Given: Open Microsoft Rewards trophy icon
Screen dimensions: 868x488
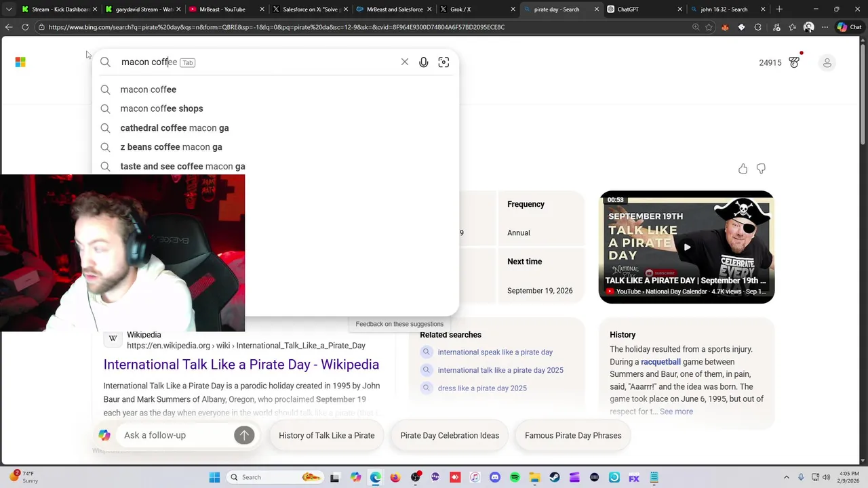Looking at the screenshot, I should (794, 62).
